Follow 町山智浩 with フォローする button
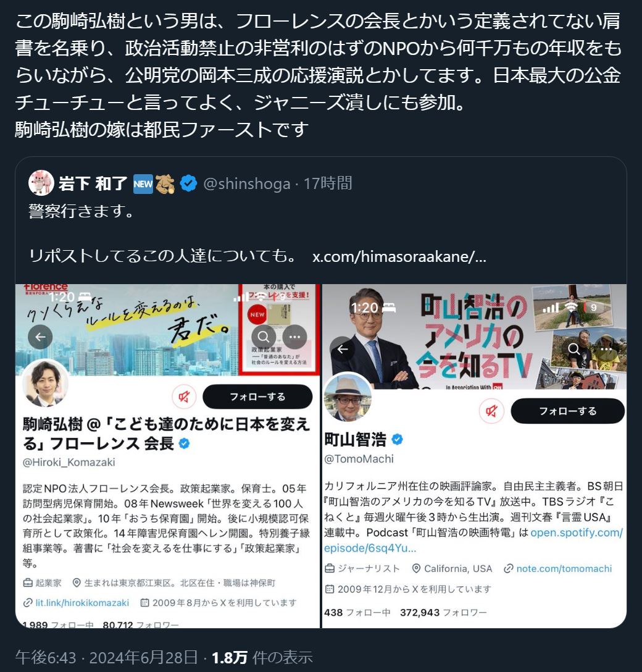This screenshot has height=672, width=642. 567,411
